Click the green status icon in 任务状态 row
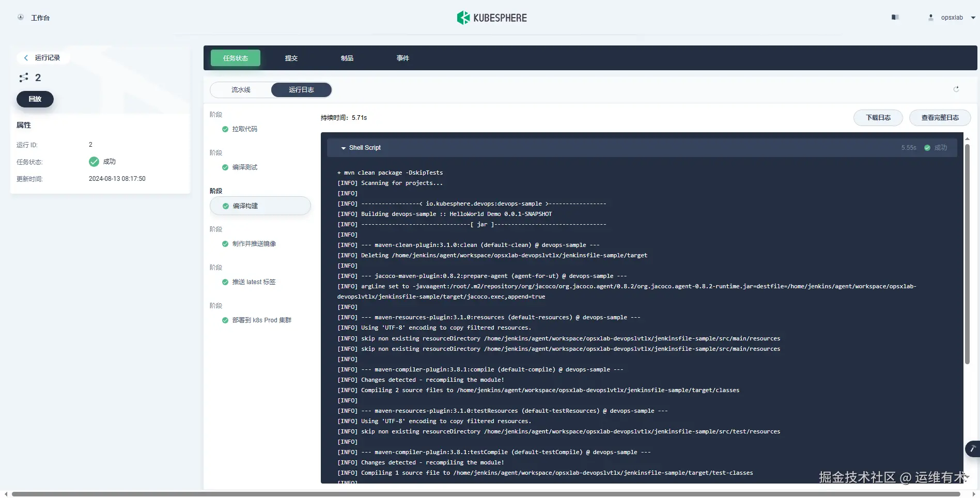The width and height of the screenshot is (980, 498). tap(94, 162)
